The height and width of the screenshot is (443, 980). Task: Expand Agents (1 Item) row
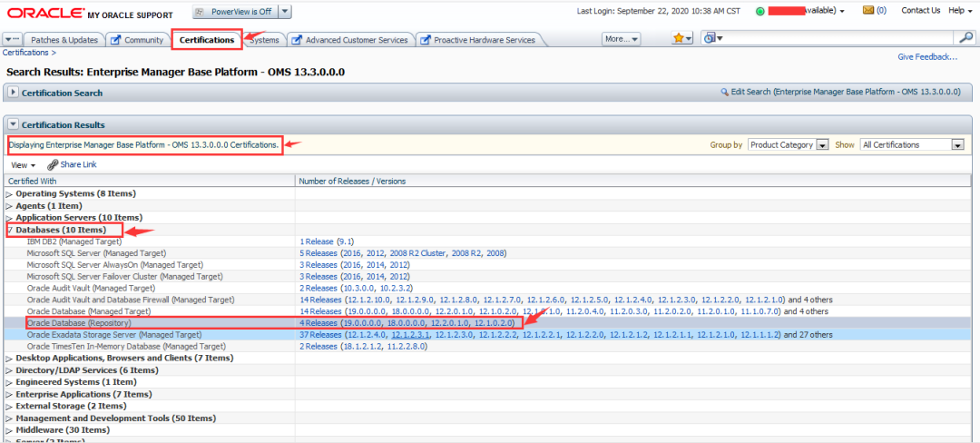(x=9, y=205)
